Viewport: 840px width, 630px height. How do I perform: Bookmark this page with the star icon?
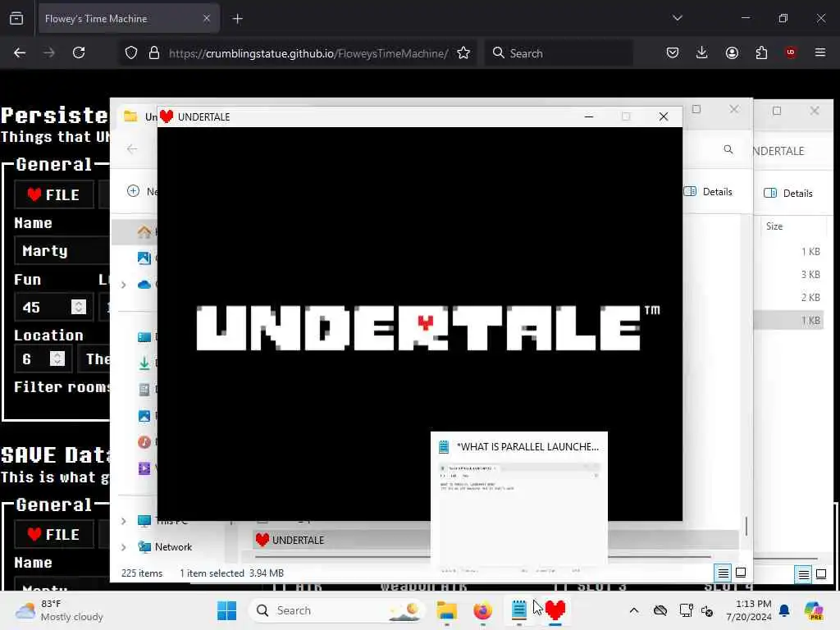click(463, 52)
